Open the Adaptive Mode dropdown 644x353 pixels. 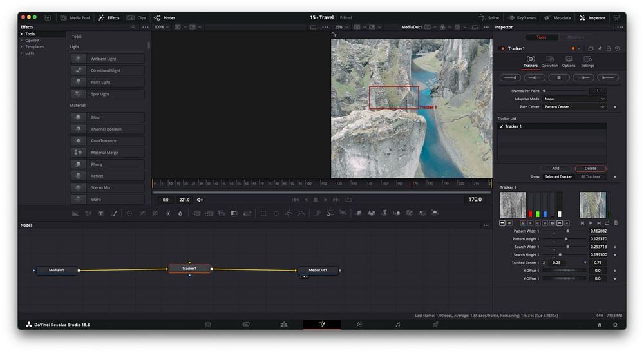[574, 99]
